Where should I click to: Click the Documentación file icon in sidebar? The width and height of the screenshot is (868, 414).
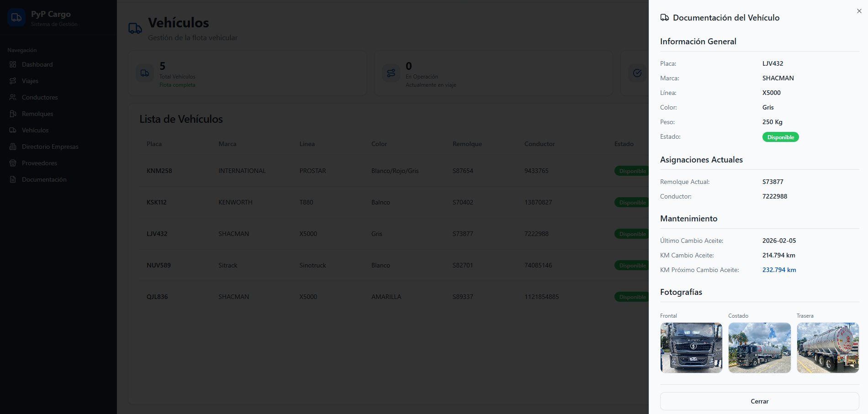click(13, 179)
